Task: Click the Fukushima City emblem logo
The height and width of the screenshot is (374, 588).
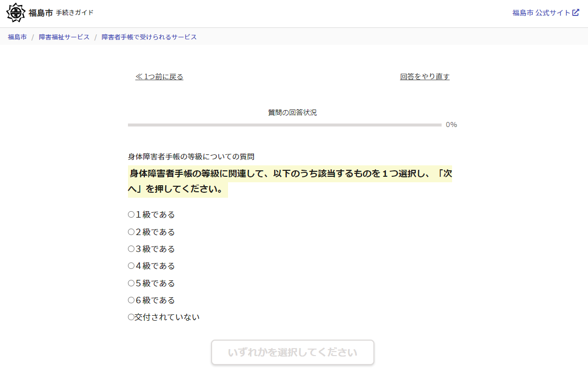Action: (16, 12)
